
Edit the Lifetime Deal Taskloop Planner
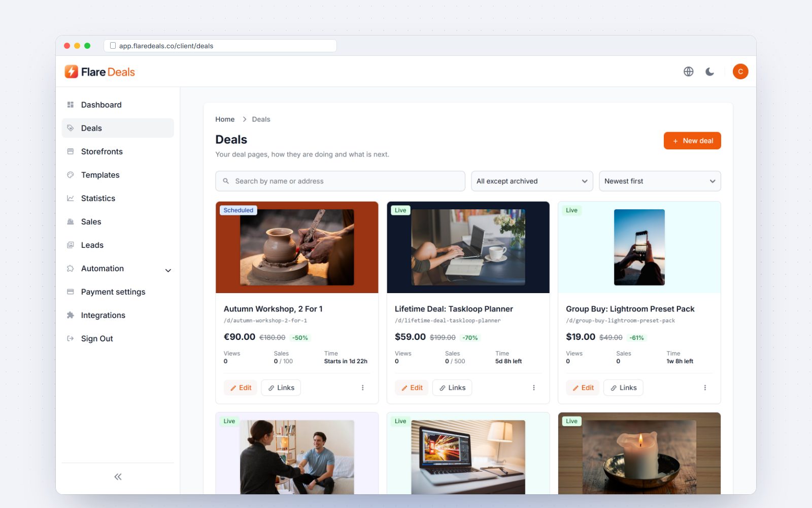pyautogui.click(x=412, y=388)
